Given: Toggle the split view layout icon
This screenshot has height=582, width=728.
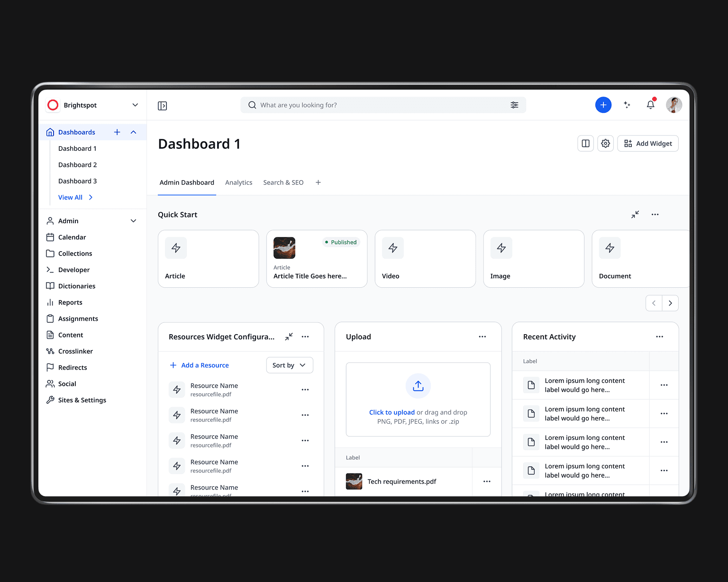Looking at the screenshot, I should coord(585,143).
